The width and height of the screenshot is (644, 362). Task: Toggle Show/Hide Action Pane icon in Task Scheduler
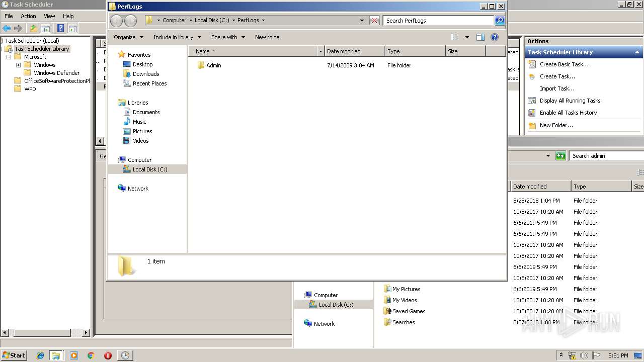pyautogui.click(x=73, y=29)
